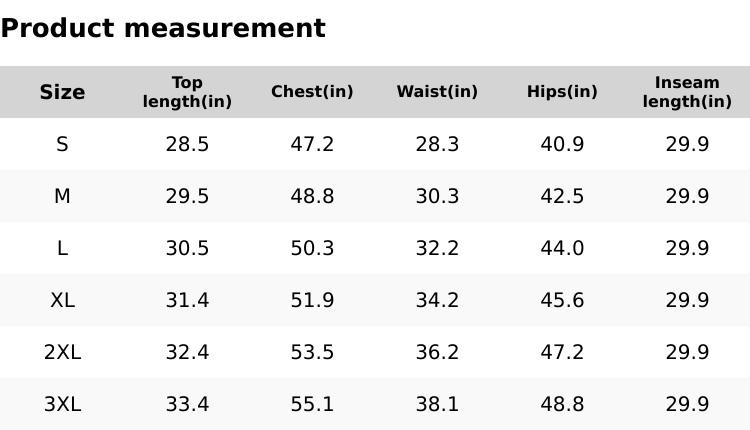Click chest value 55.1 for 3XL
Viewport: 750px width, 430px height.
(x=312, y=404)
